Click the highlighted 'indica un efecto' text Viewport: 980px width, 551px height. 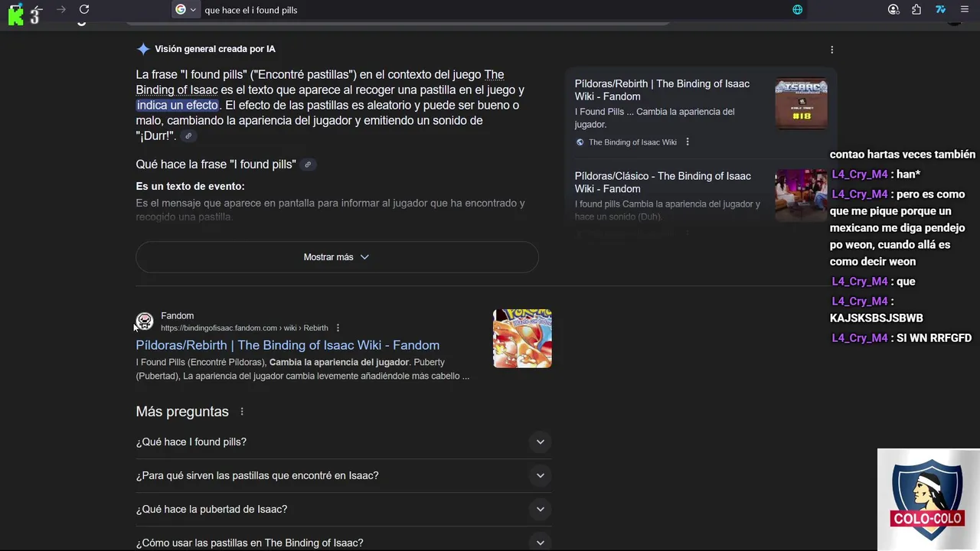pos(177,105)
